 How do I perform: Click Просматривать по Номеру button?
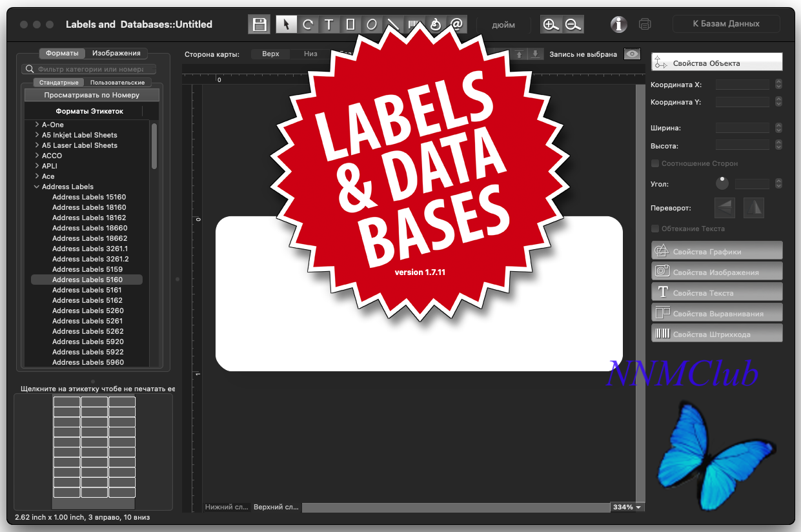[x=92, y=95]
